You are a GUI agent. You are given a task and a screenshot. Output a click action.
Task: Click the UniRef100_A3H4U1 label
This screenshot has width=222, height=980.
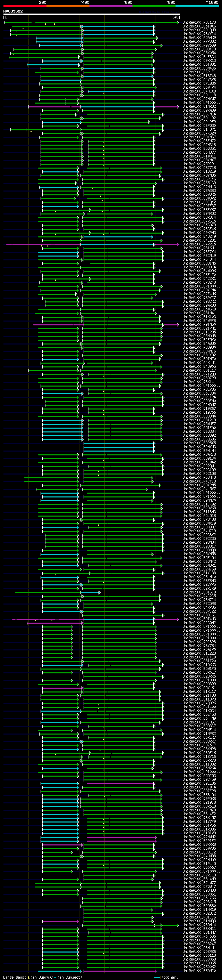(x=199, y=948)
